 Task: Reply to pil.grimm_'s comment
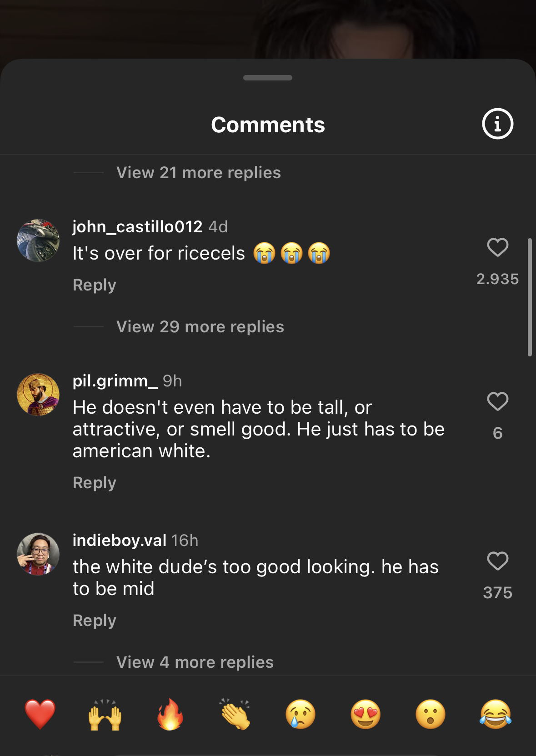(x=95, y=483)
